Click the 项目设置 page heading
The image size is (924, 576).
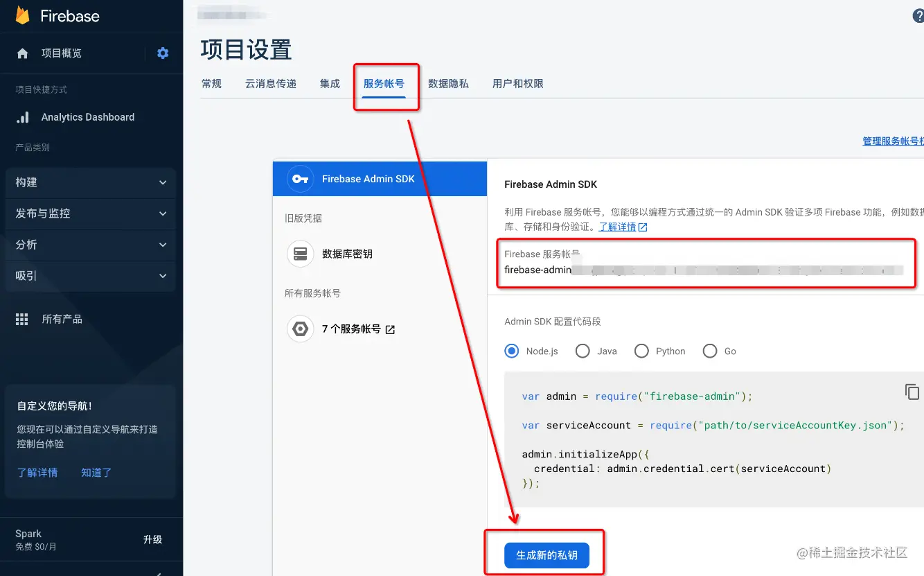pyautogui.click(x=246, y=50)
